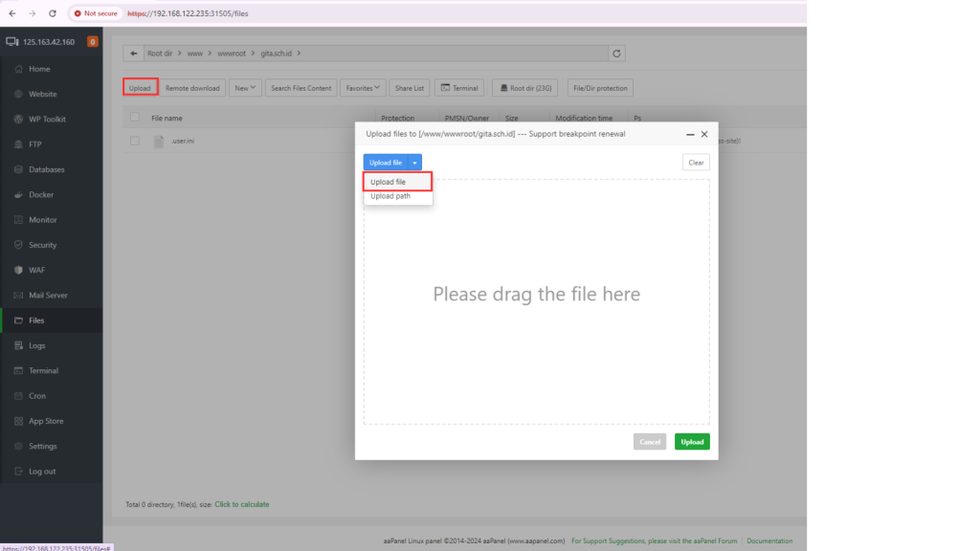Click the WAF shield icon
Viewport: 980px width, 551px height.
(19, 270)
